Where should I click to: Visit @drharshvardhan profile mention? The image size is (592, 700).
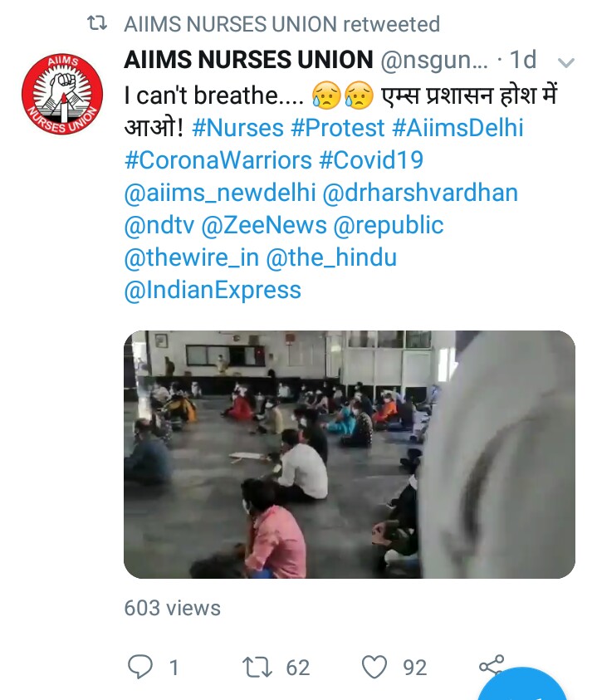coord(420,193)
